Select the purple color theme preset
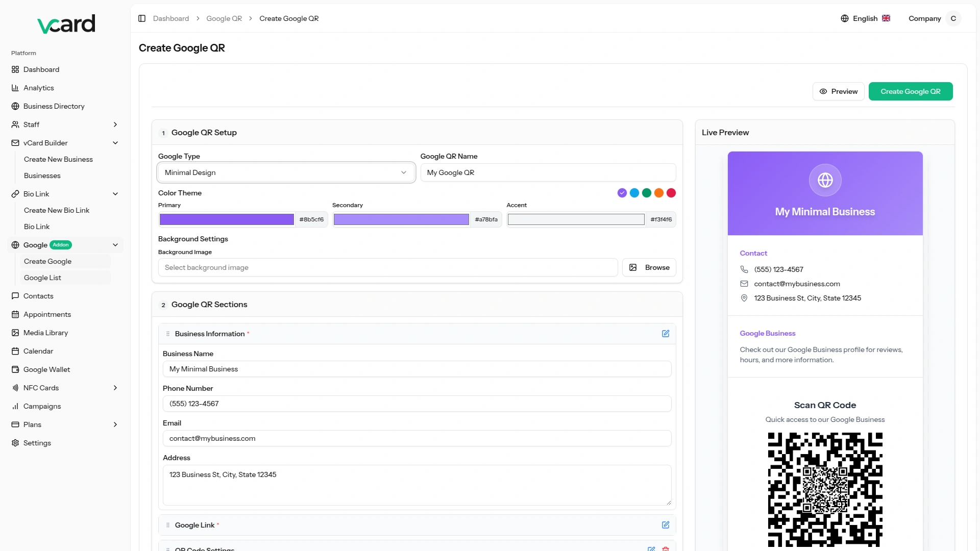 click(x=622, y=193)
